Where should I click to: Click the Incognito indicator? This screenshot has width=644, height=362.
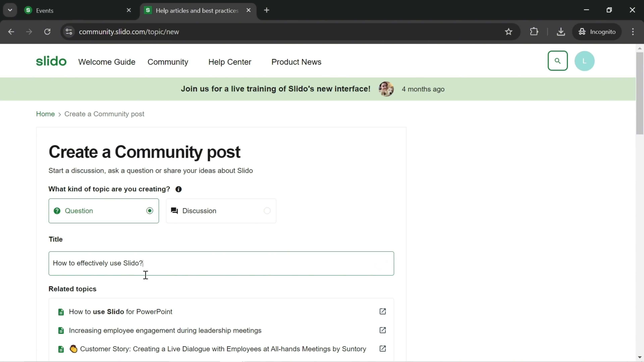tap(597, 32)
